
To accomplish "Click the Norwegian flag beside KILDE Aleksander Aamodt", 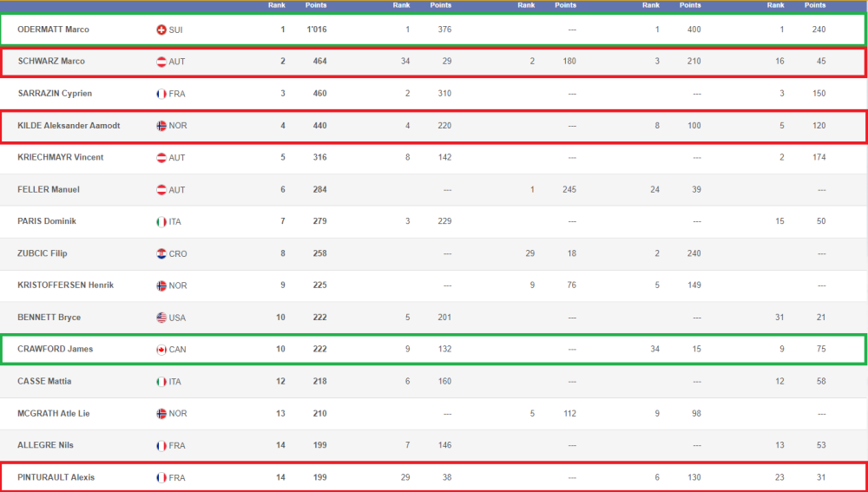I will coord(161,126).
